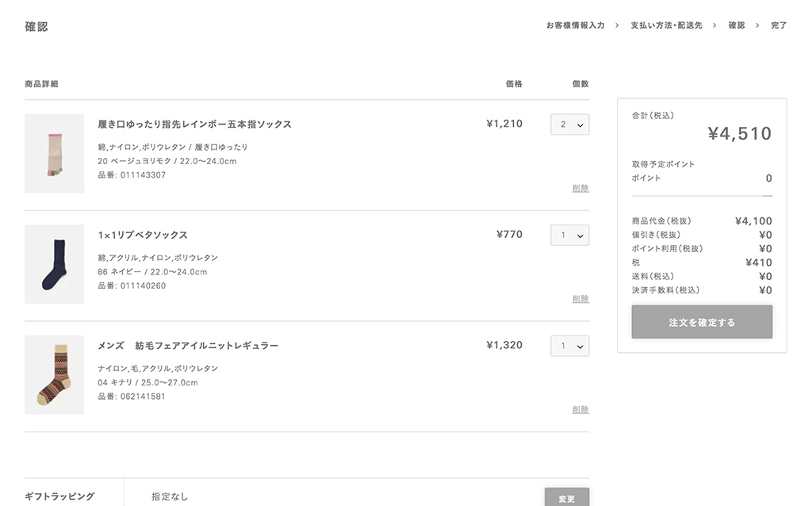Select the 支払い方法・配送先 step
This screenshot has width=812, height=506.
click(x=666, y=25)
